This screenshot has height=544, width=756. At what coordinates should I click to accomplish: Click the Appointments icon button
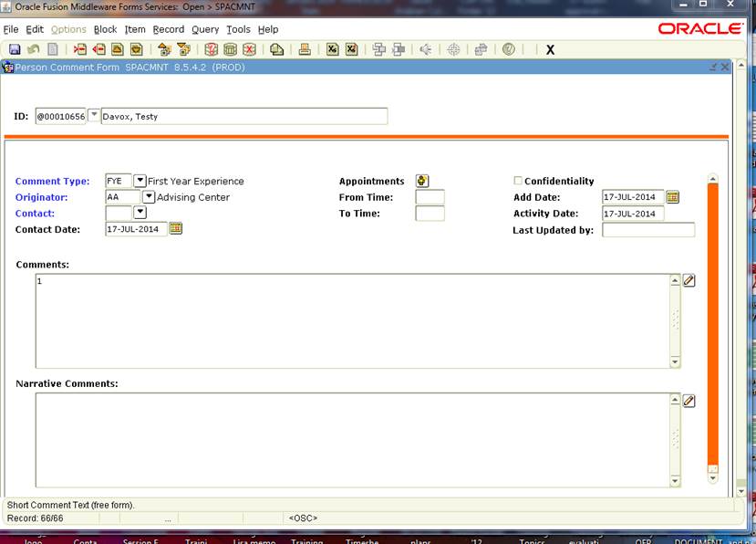coord(422,181)
